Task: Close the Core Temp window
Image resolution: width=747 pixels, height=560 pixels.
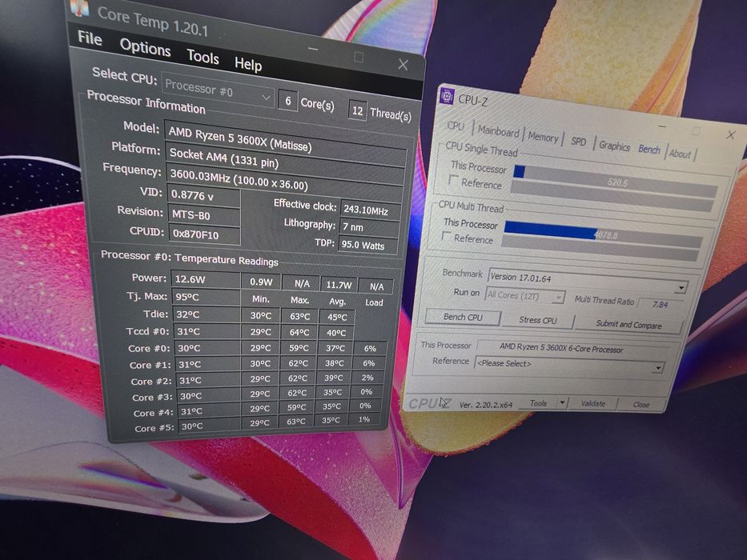Action: coord(403,64)
